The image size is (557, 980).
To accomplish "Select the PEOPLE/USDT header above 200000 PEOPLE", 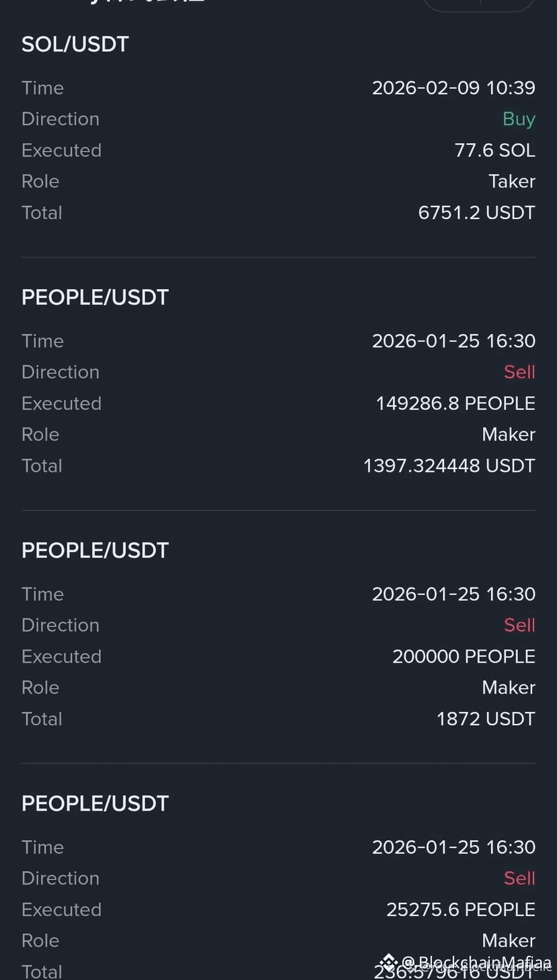I will (95, 550).
